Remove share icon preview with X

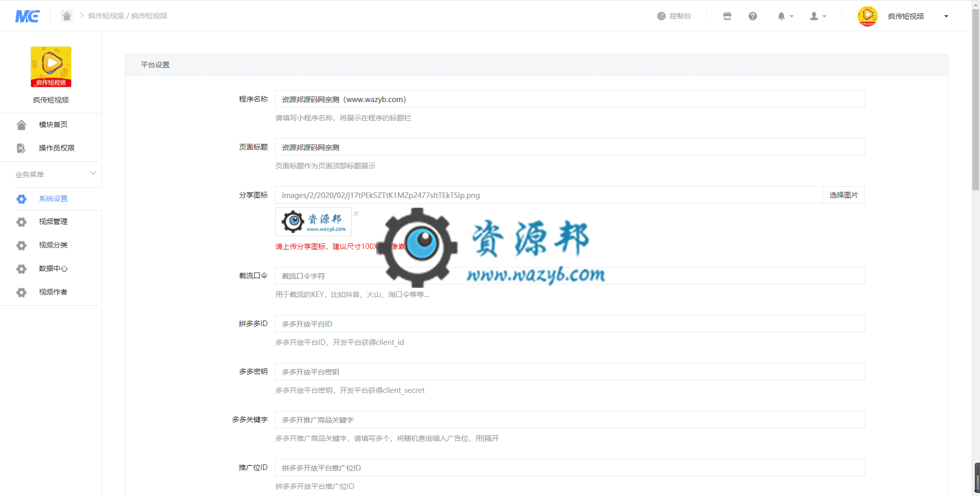click(x=356, y=213)
